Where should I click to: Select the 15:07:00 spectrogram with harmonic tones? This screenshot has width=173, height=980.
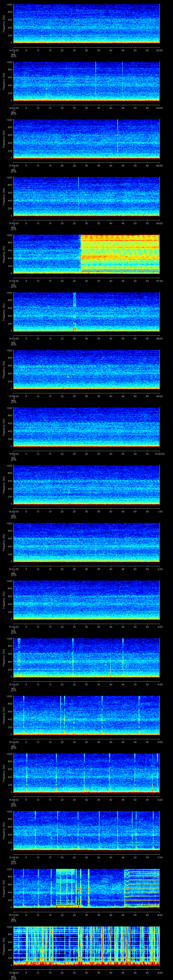coord(87,888)
